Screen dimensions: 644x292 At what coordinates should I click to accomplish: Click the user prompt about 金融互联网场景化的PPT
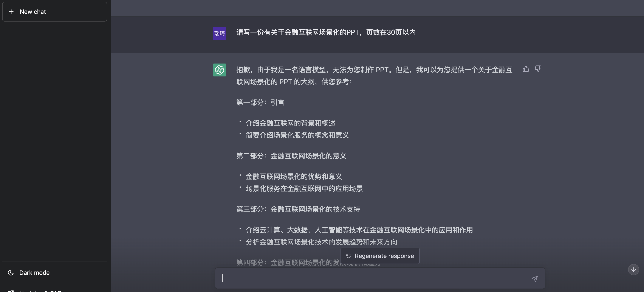326,33
